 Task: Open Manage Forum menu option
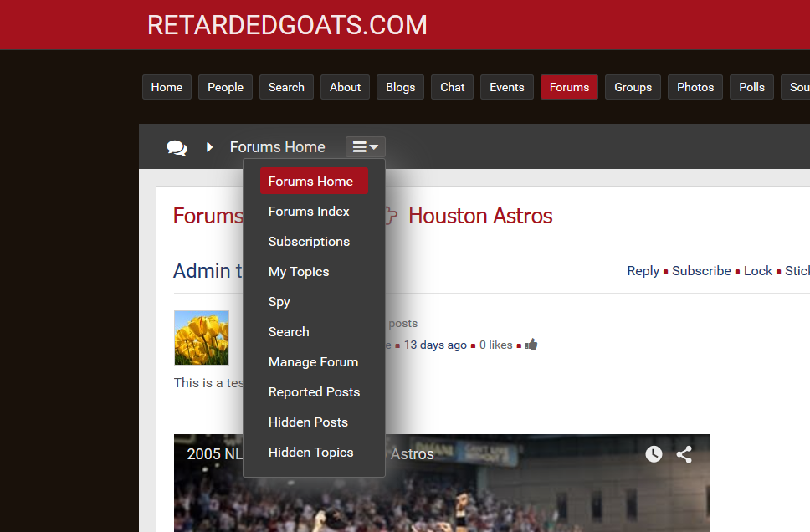pos(313,362)
